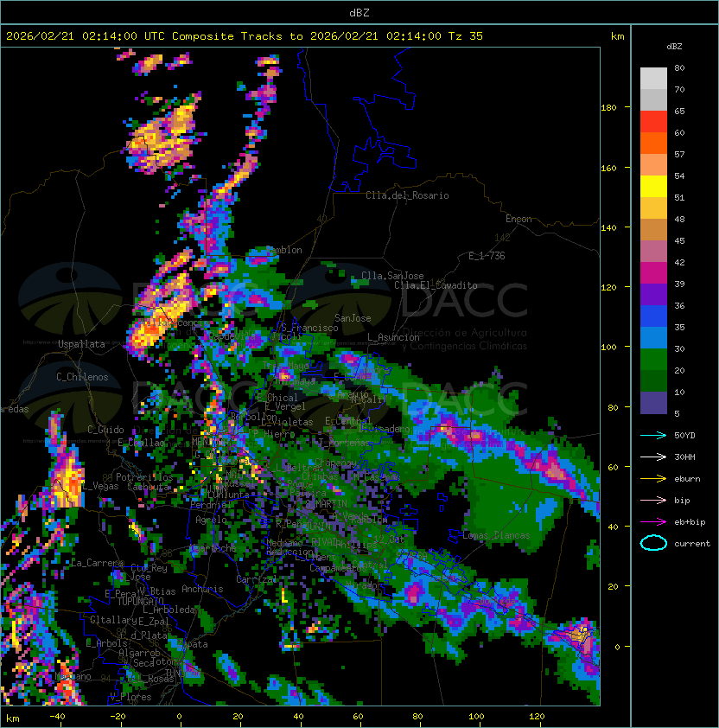Click the 'C_Chilenos' map label
This screenshot has width=719, height=728.
[82, 377]
